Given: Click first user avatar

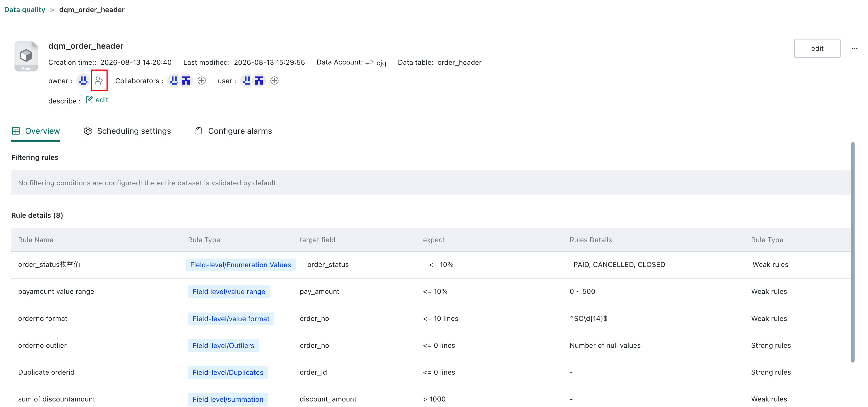Looking at the screenshot, I should click(247, 81).
